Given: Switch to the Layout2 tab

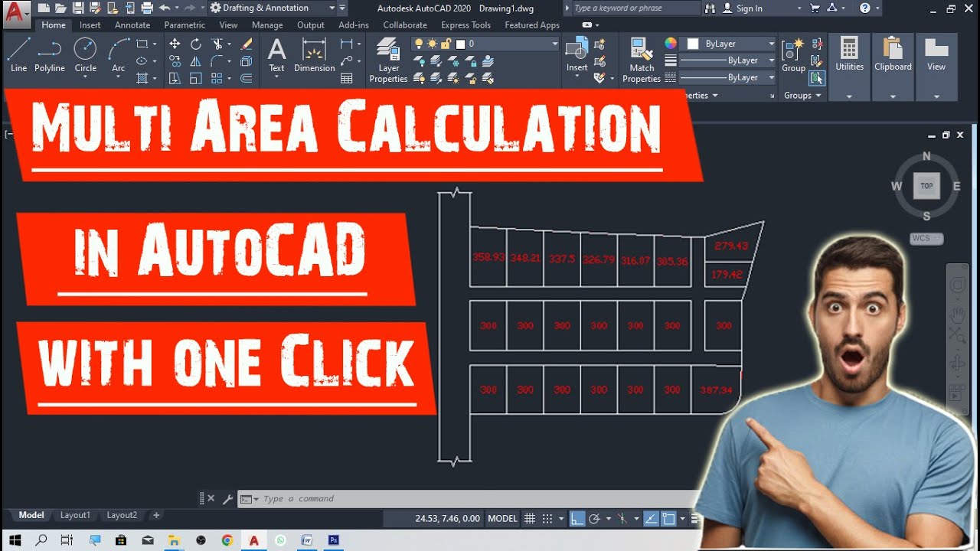Looking at the screenshot, I should click(x=122, y=515).
